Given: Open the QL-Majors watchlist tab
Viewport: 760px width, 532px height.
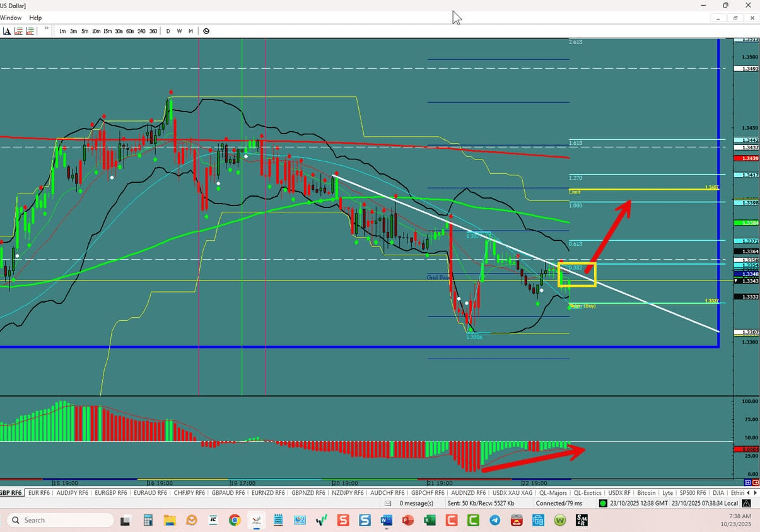Looking at the screenshot, I should pos(552,492).
